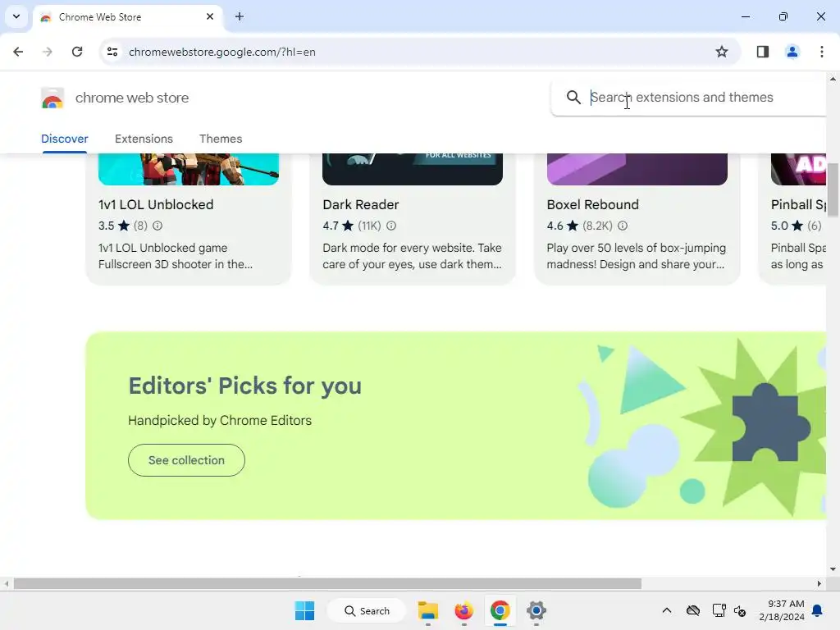Open the 1v1 LOL Unblocked title

156,204
